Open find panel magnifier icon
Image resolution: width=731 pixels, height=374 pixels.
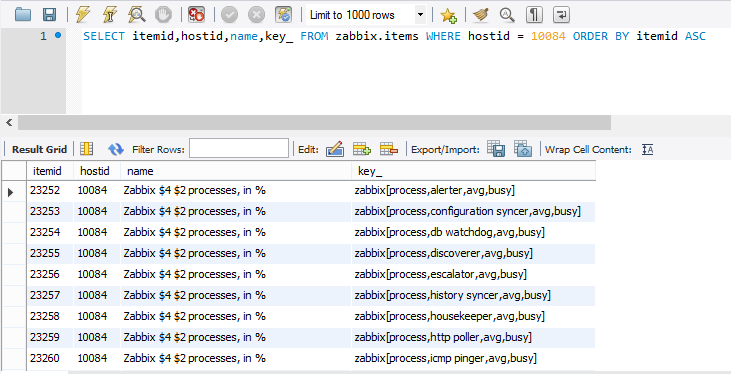tap(507, 14)
